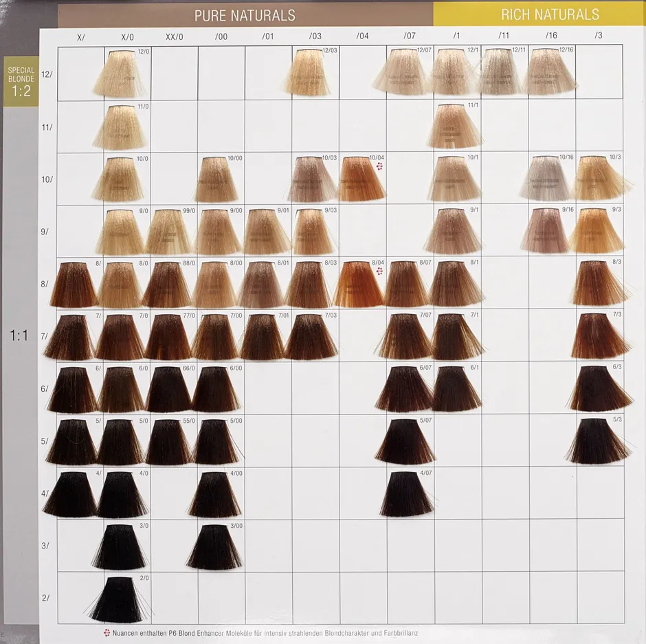
Task: Click the 12/ row label
Action: coord(47,75)
